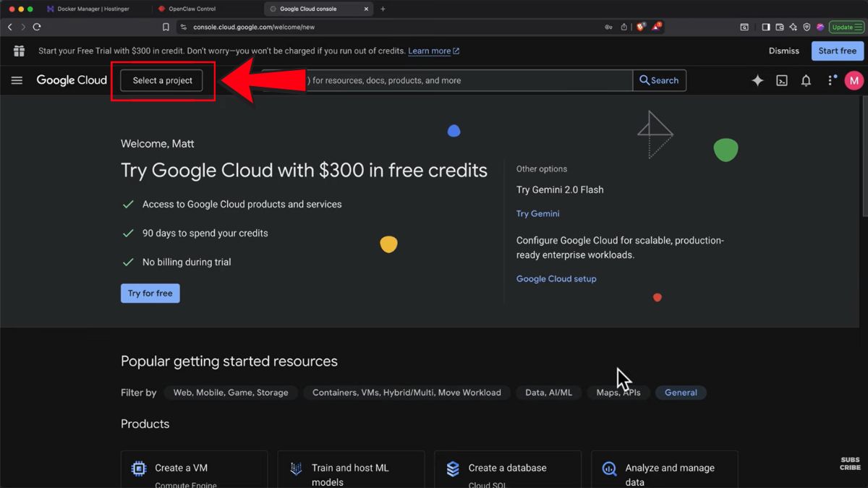Reload the page using the refresh icon
Screen dimensions: 868x488
(37, 27)
